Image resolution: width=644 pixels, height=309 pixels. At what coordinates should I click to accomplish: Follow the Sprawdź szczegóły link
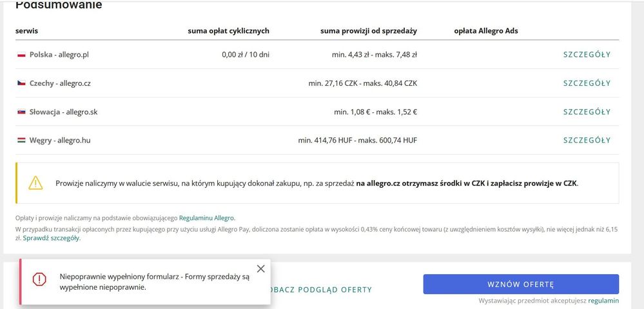[x=52, y=238]
